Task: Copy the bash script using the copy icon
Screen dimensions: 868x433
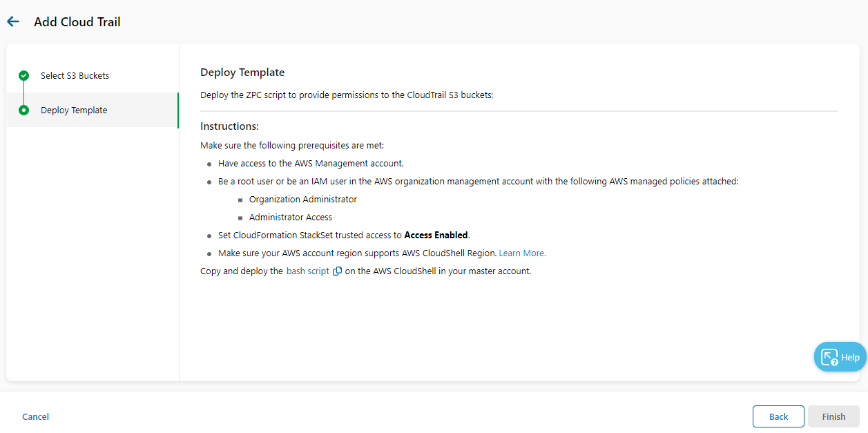Action: click(x=337, y=271)
